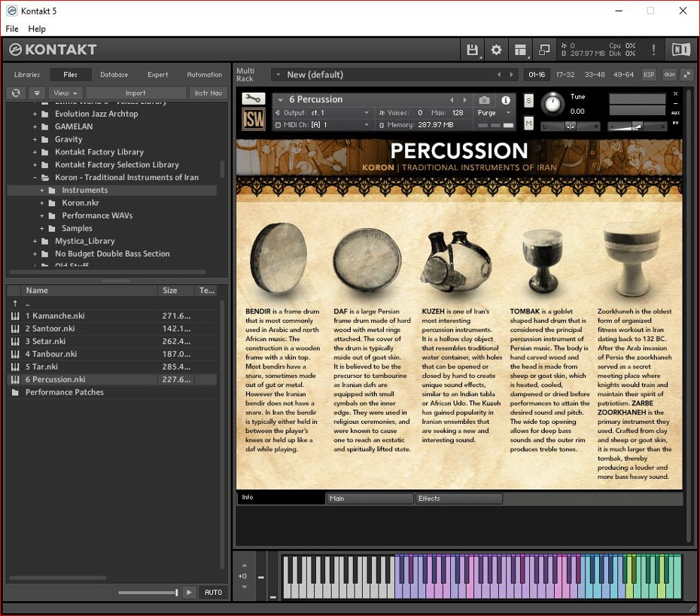
Task: Toggle the KSP multi script editor
Action: [649, 75]
